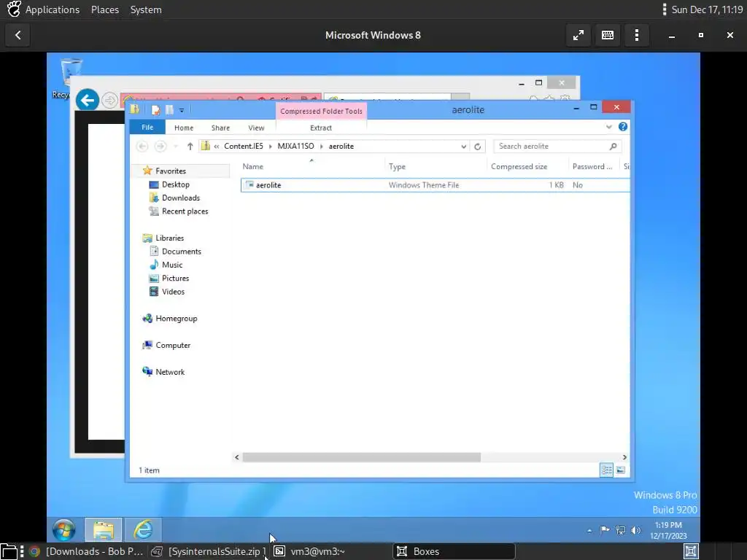Expand breadcrumb arrow after Content.IE5
The width and height of the screenshot is (747, 560).
(271, 146)
